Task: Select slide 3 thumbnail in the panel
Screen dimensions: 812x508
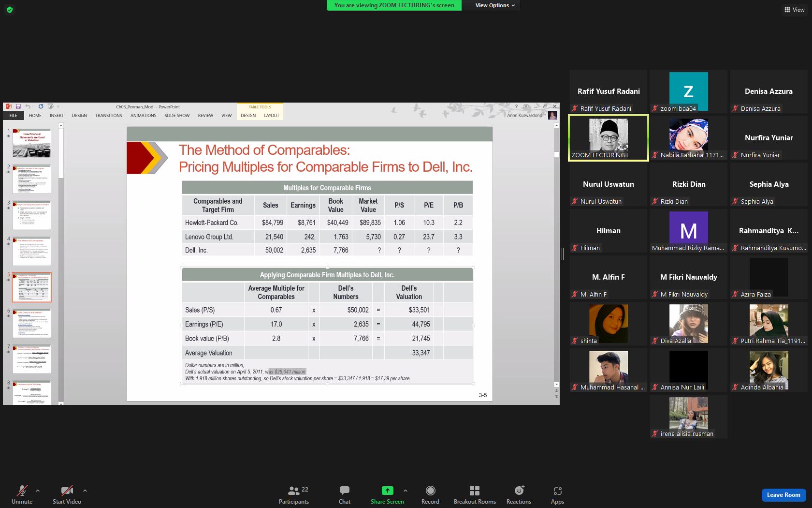Action: coord(32,215)
